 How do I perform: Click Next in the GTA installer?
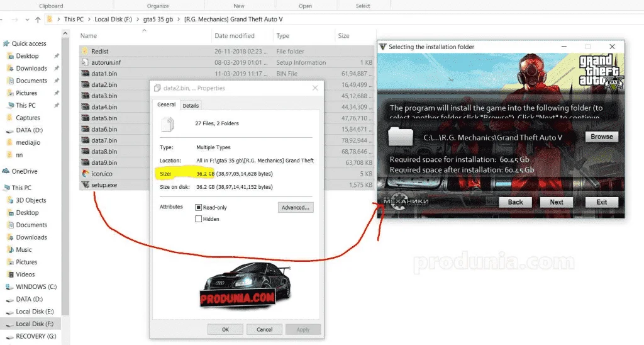(557, 202)
